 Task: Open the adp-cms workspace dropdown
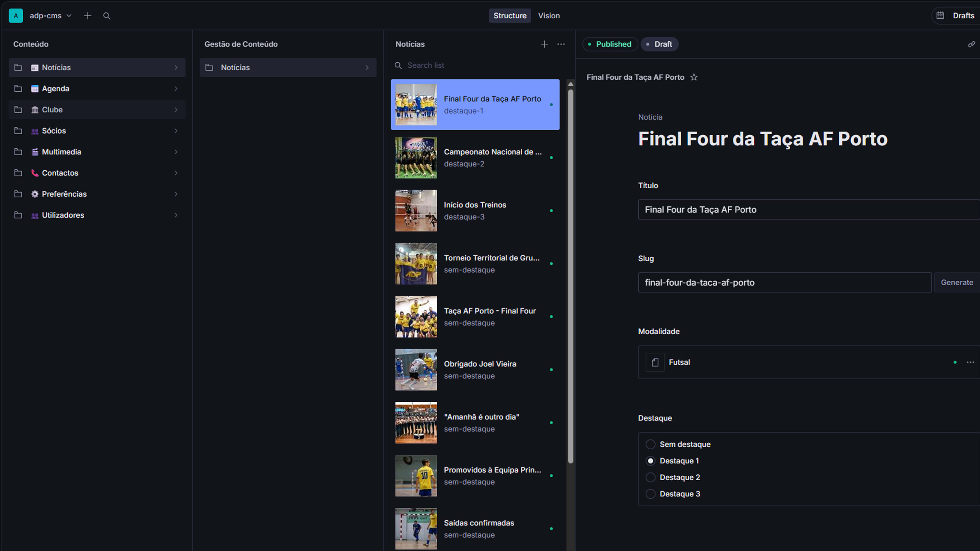[51, 16]
